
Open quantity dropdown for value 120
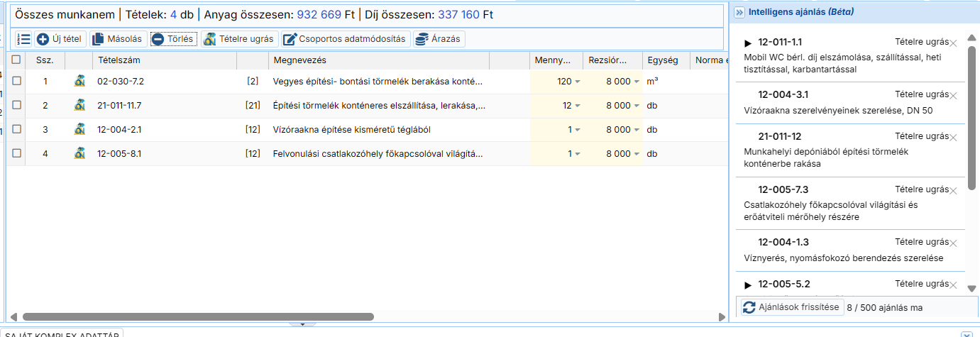coord(578,82)
